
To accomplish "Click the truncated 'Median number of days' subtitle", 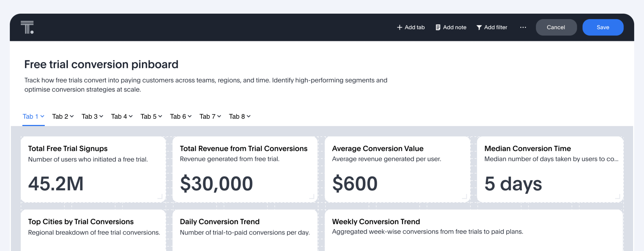I will [x=551, y=159].
